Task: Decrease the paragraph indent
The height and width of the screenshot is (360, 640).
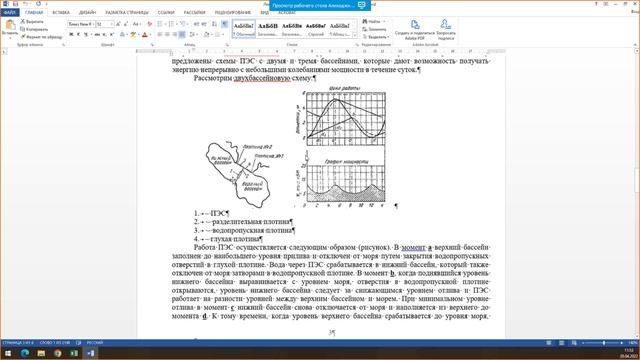Action: 196,24
